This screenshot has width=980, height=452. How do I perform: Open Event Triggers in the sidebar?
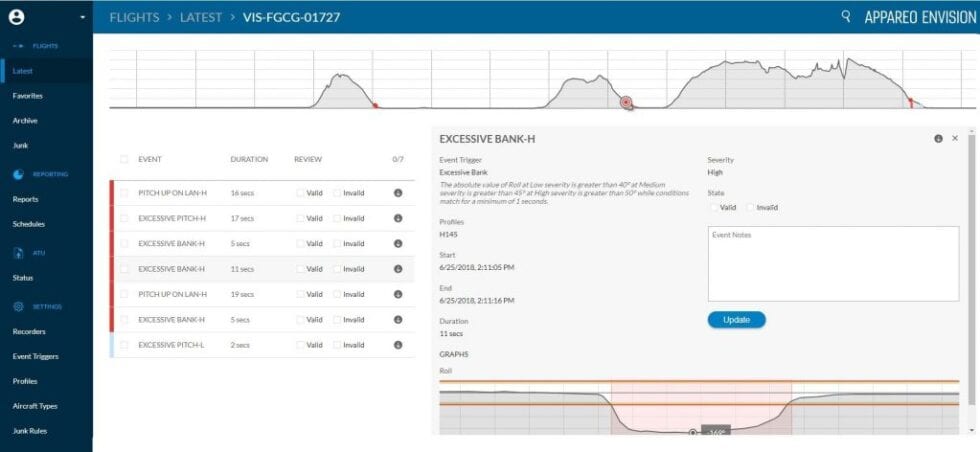[35, 356]
